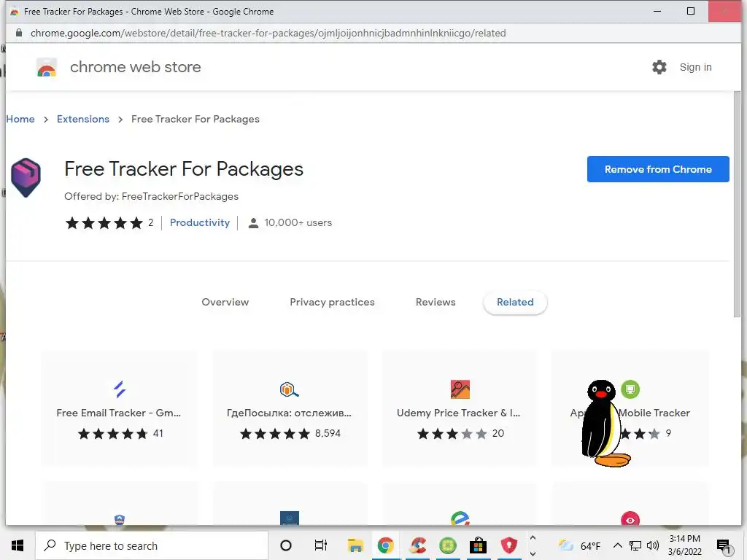
Task: Open the Udemy Price Tracker card title
Action: (x=458, y=413)
